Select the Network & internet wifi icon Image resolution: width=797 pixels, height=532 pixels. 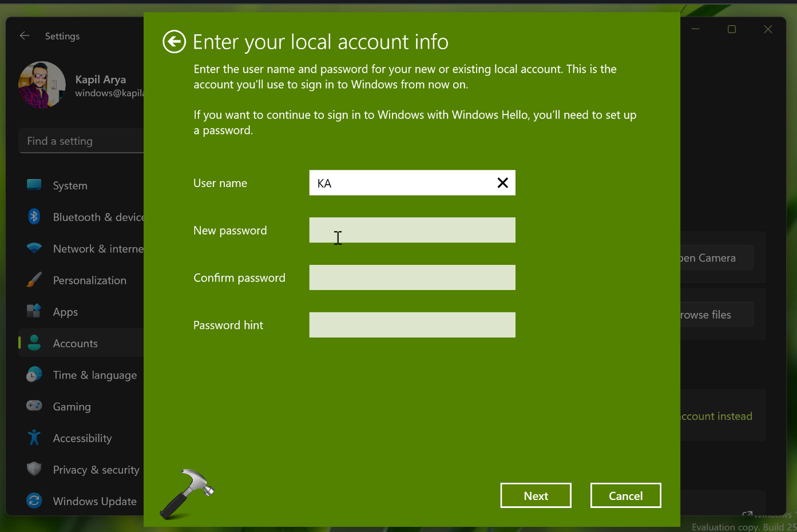click(x=34, y=248)
